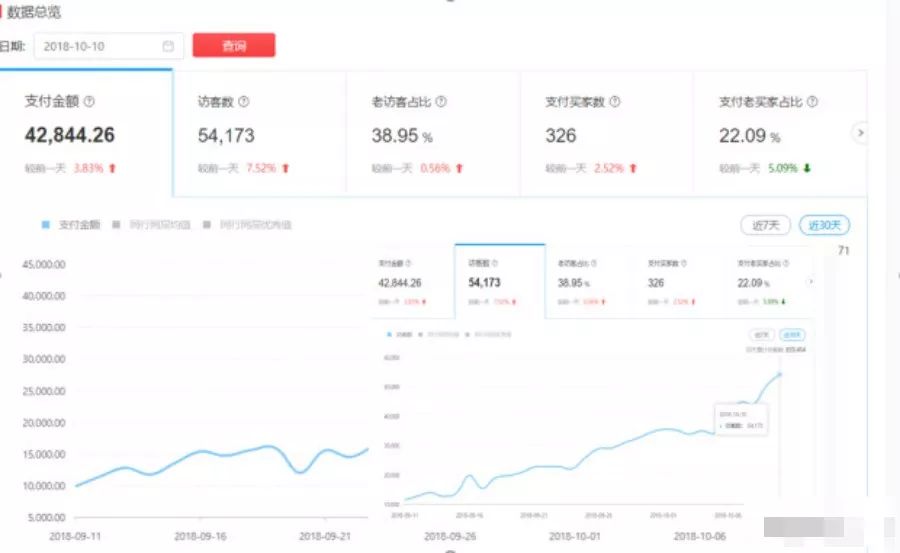Image resolution: width=900 pixels, height=553 pixels.
Task: Click the 2018-09-16 x-axis date label
Action: [200, 536]
